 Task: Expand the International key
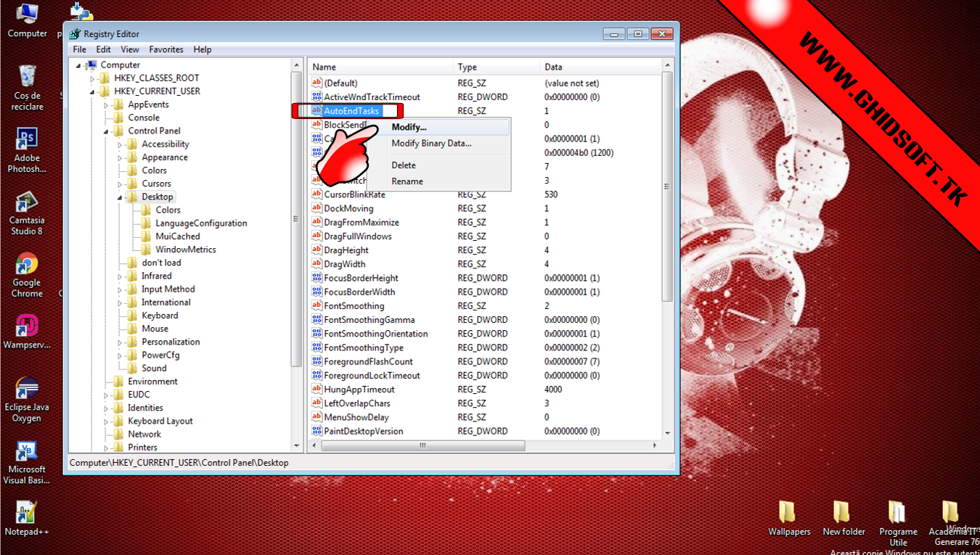(x=121, y=302)
